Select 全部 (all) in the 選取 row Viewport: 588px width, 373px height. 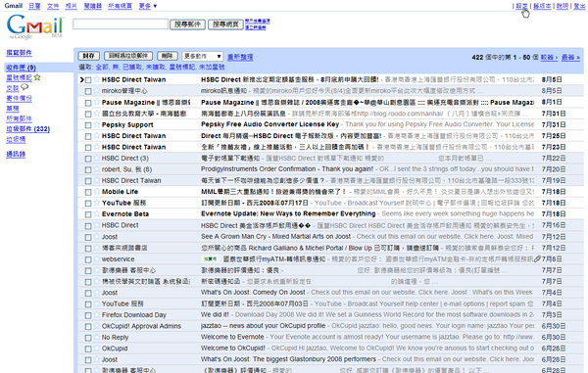pyautogui.click(x=102, y=67)
